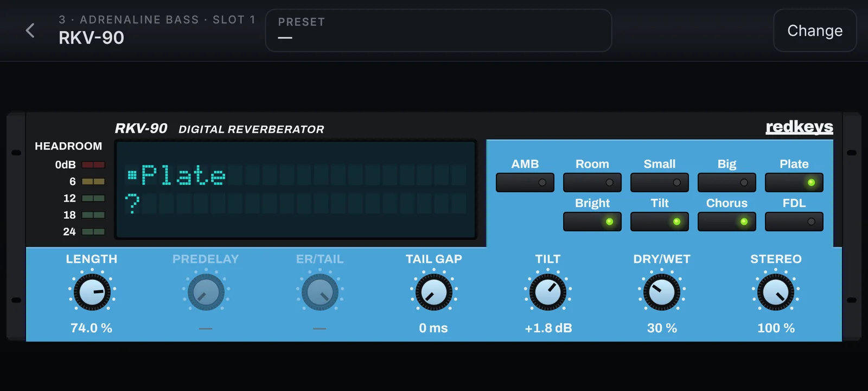
Task: Click the 12 dB headroom meter LED
Action: click(93, 198)
